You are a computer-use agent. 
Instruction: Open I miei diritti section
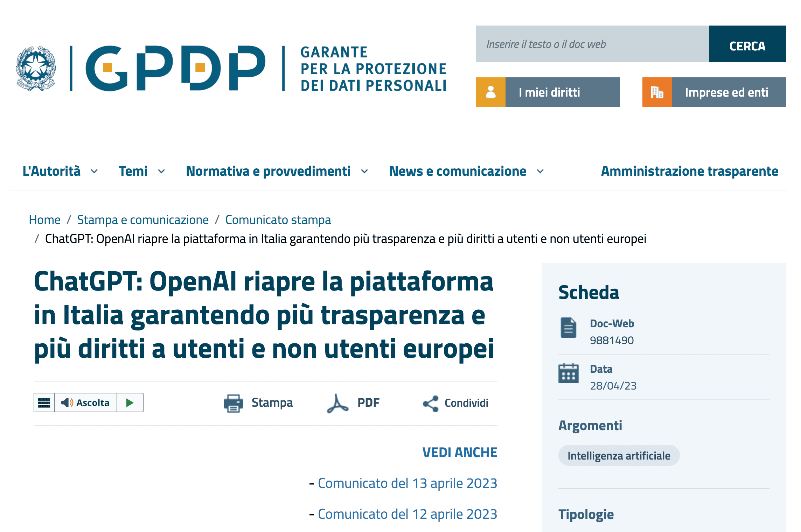click(x=548, y=92)
